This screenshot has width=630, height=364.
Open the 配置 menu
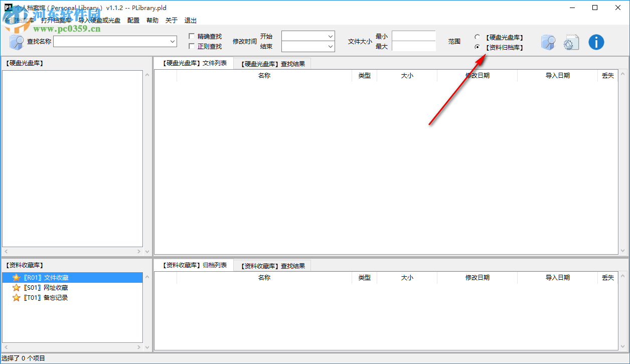tap(133, 20)
